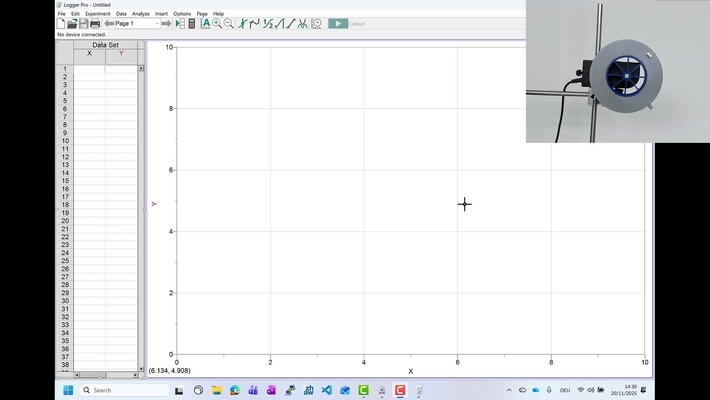
Task: Open the File menu
Action: pyautogui.click(x=62, y=14)
